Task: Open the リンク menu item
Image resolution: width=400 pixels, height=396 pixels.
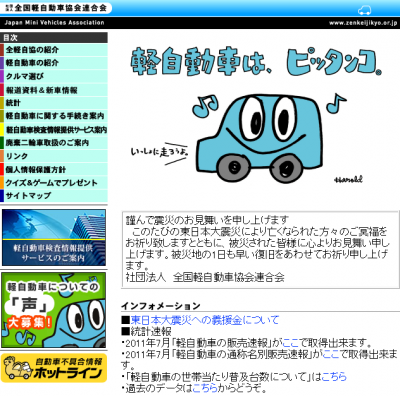Action: [x=54, y=156]
